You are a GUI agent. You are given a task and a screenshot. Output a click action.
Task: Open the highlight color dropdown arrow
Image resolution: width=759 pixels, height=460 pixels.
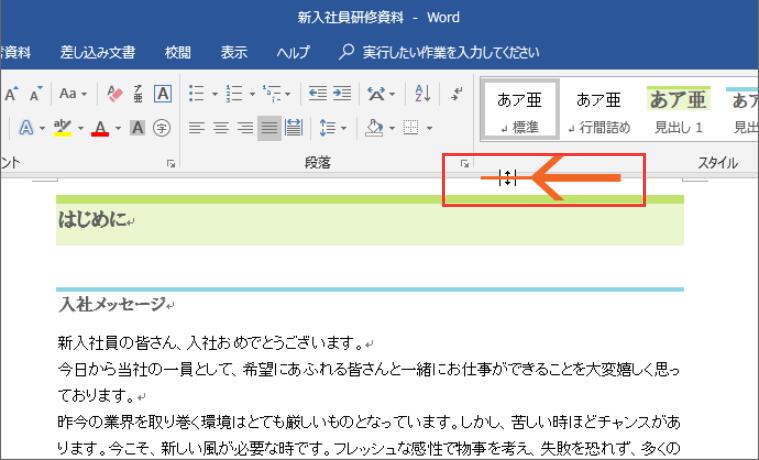[x=80, y=128]
